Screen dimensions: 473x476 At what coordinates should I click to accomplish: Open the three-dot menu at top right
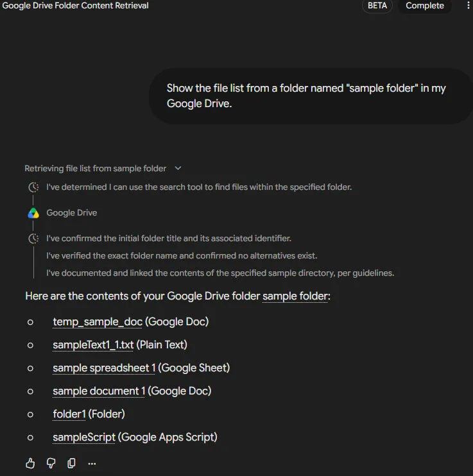pyautogui.click(x=468, y=6)
